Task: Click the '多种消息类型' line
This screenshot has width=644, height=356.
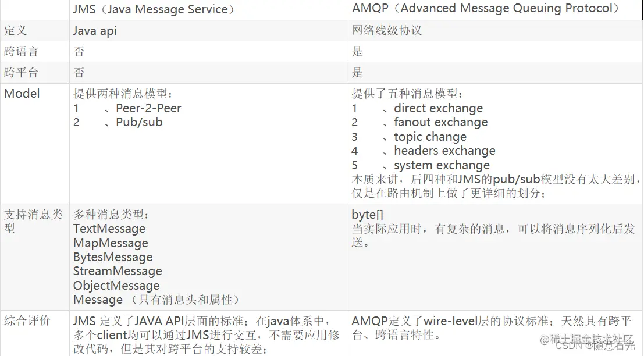Action: (x=111, y=214)
